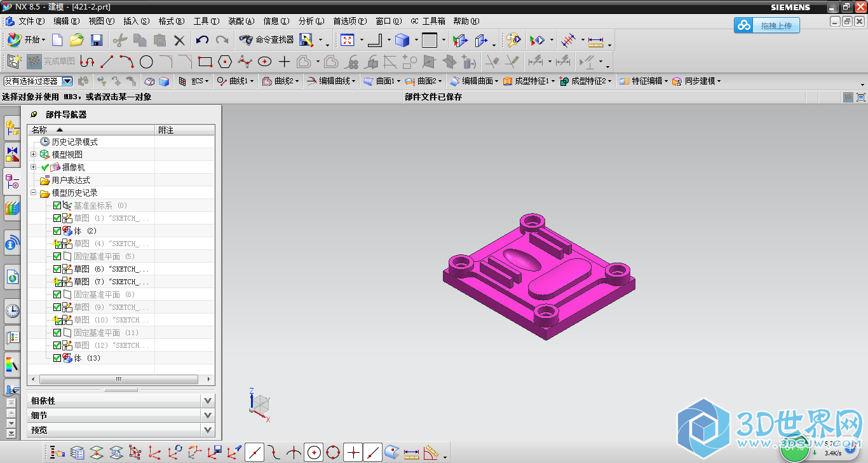Select the Circle sketch tool

tap(146, 62)
